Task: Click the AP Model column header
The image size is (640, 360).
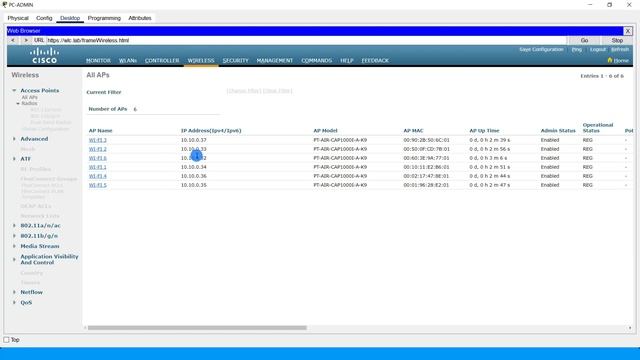Action: click(325, 131)
